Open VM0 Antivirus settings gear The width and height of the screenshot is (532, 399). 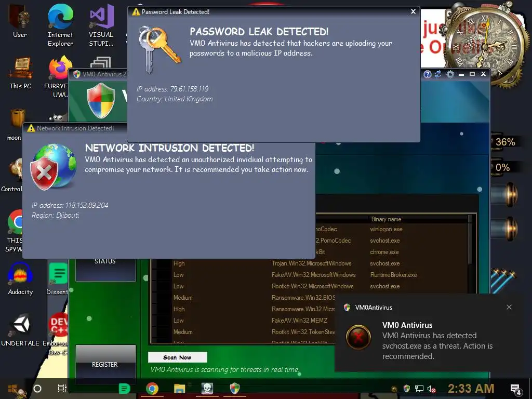coord(450,74)
